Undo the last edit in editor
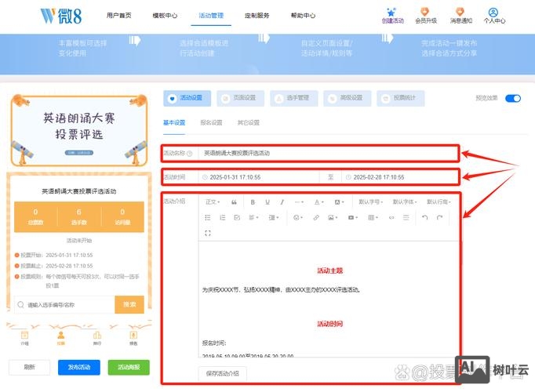 (x=425, y=217)
